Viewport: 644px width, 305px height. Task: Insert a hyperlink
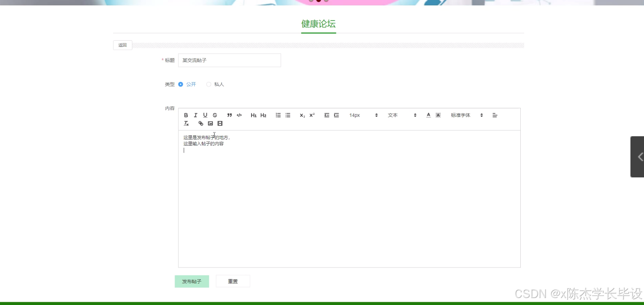tap(201, 123)
